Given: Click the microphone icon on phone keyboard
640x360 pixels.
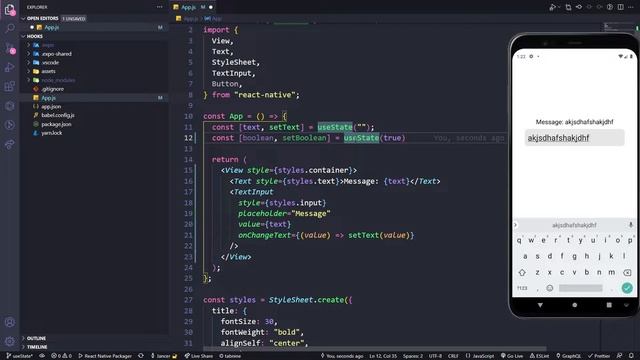Looking at the screenshot, I should [x=631, y=225].
